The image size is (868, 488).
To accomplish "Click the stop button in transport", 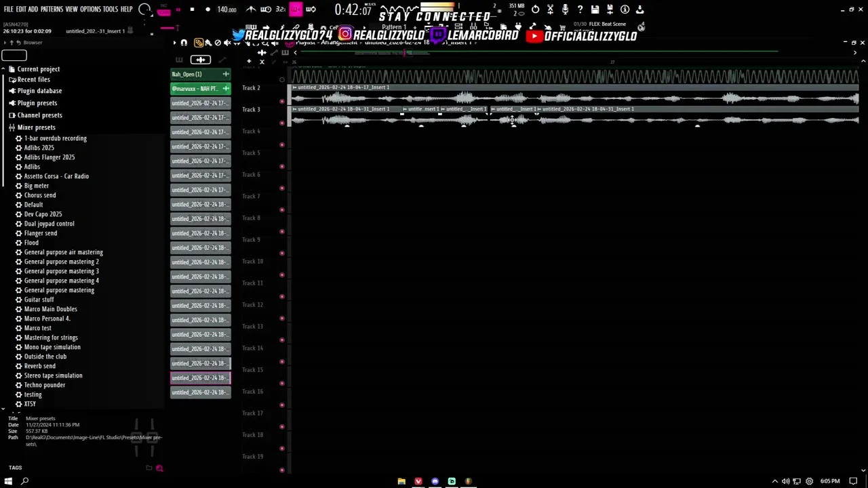I will [x=192, y=9].
